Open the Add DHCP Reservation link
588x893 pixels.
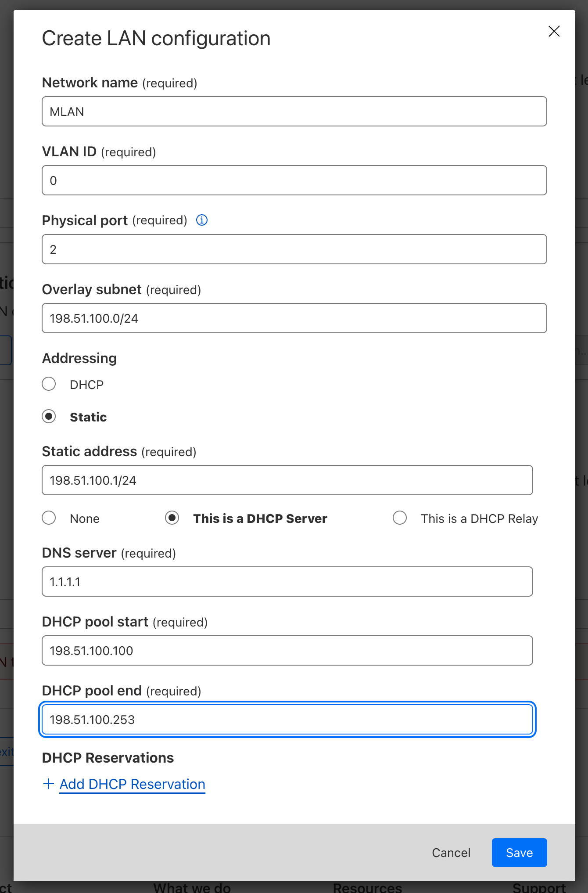point(132,784)
